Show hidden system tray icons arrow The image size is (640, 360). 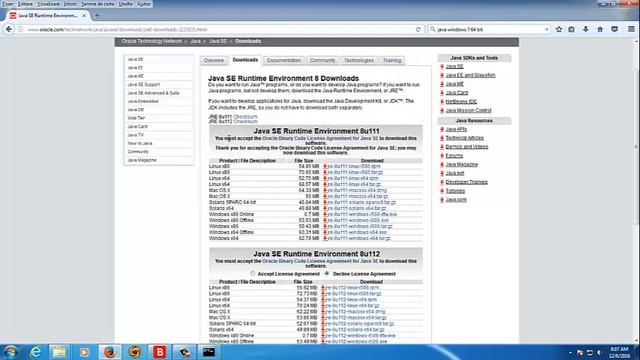570,353
